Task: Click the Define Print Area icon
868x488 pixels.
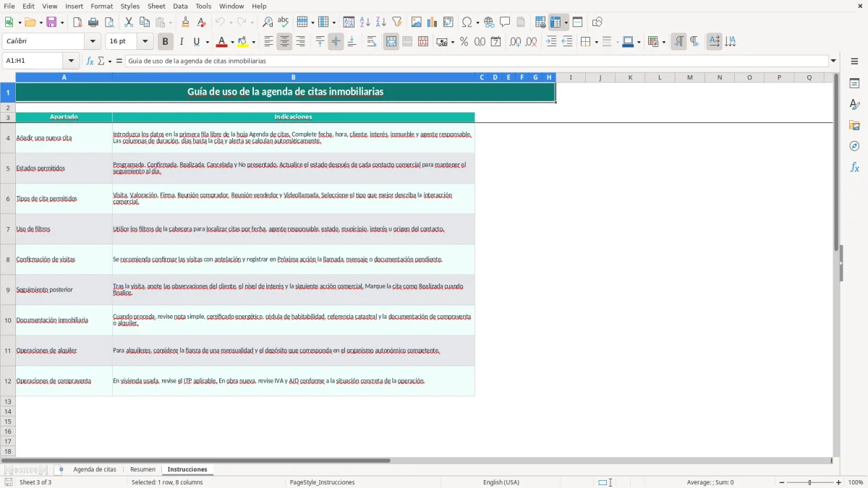Action: tap(540, 22)
